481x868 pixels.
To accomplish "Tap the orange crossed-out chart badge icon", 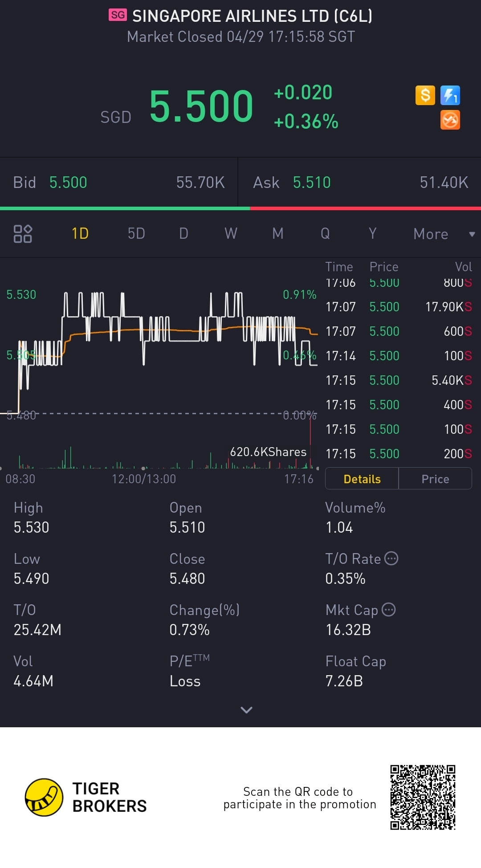I will 450,120.
